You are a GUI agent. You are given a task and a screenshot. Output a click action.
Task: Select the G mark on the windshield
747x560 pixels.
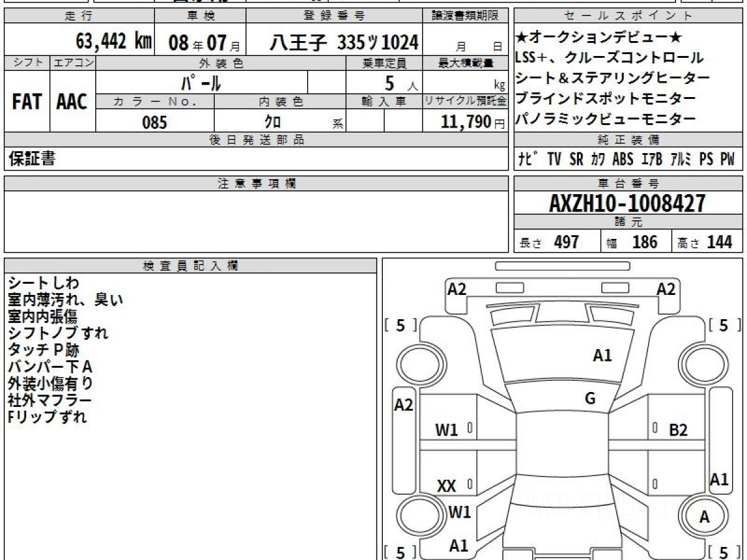pos(590,399)
